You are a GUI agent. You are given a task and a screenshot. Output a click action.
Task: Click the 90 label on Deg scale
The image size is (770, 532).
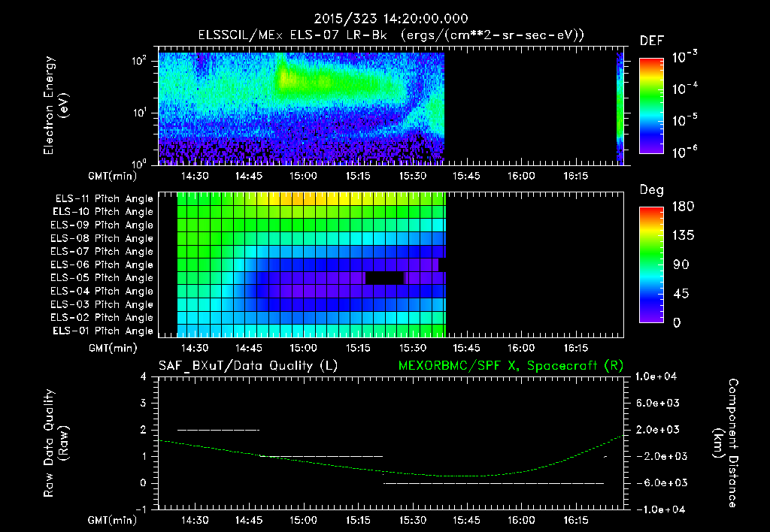point(681,265)
